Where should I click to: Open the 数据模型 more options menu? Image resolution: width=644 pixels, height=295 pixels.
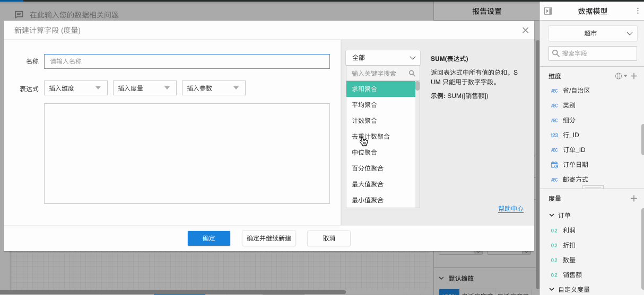tap(638, 11)
